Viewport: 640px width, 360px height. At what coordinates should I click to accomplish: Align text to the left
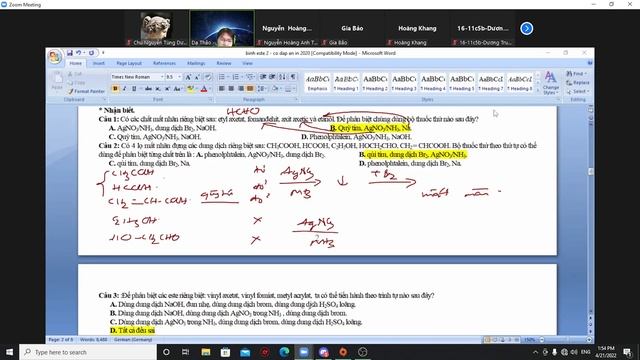(x=222, y=89)
